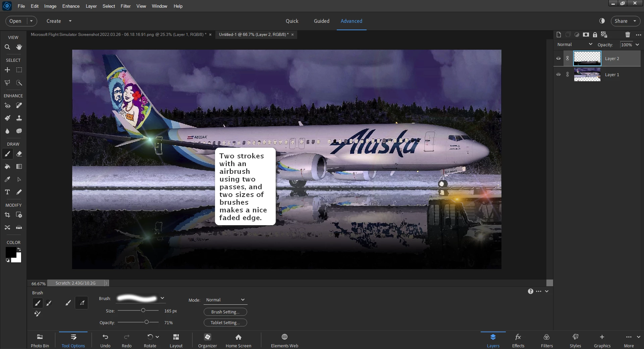Click the Undo button

click(x=105, y=340)
